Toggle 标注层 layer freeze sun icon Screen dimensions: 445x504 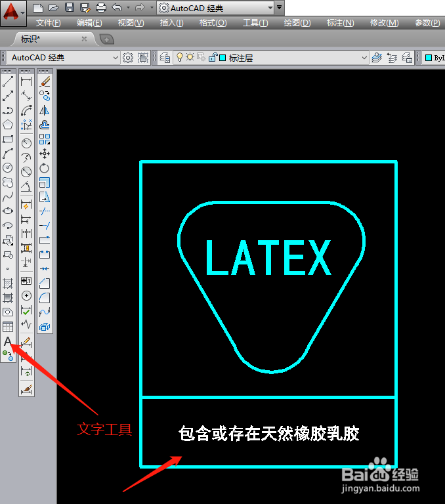click(x=190, y=57)
